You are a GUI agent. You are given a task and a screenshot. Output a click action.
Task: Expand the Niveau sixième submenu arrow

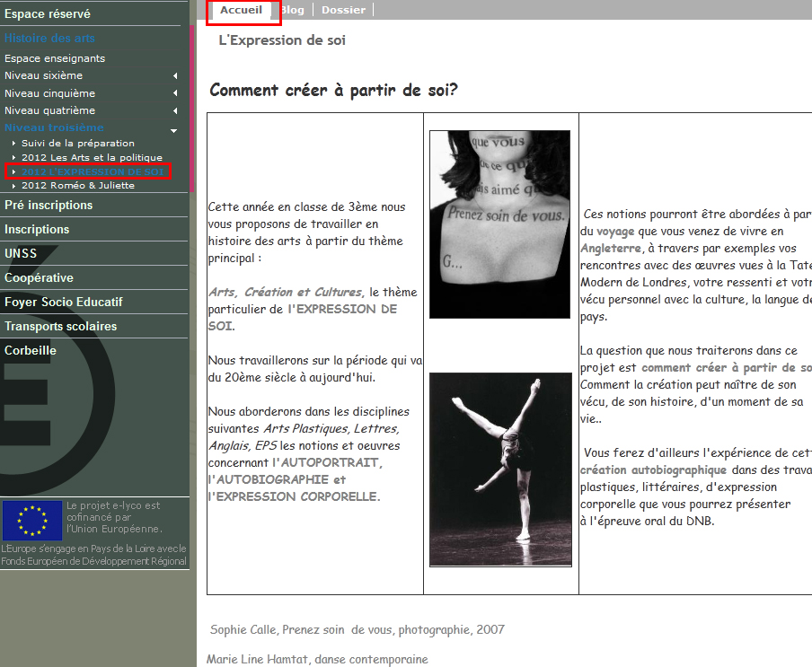tap(175, 76)
